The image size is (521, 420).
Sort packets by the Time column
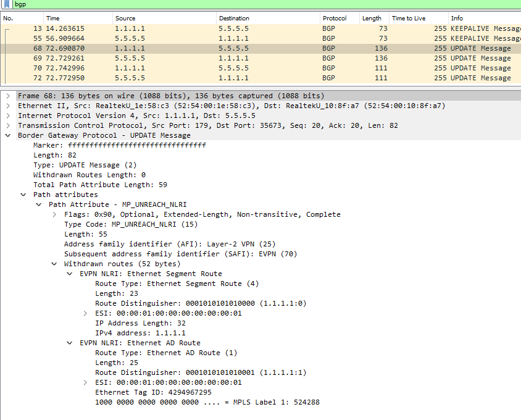(x=53, y=19)
